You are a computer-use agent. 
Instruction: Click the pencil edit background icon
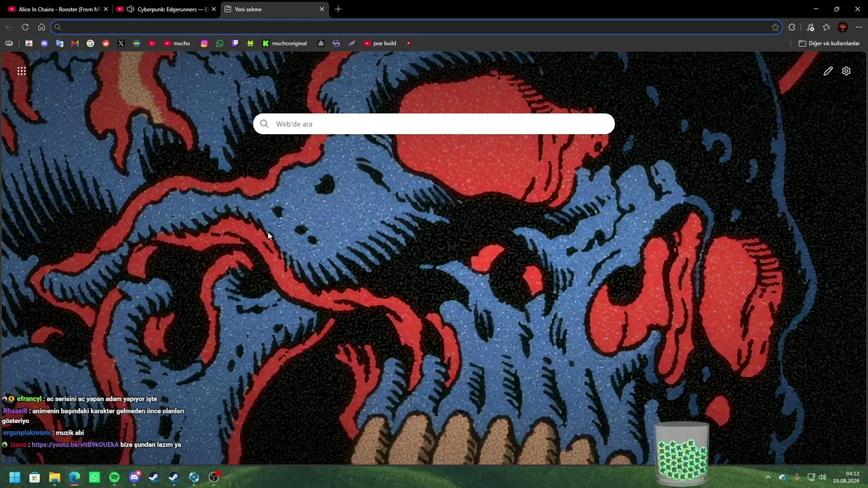tap(828, 71)
